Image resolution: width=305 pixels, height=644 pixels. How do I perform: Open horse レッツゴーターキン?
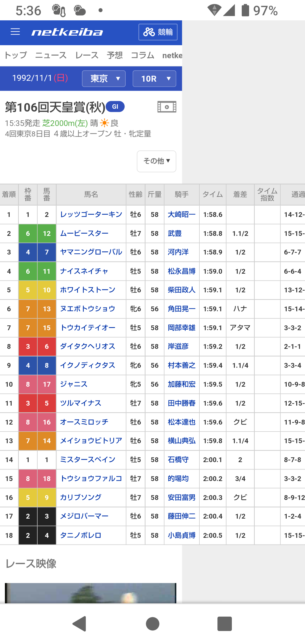click(x=91, y=214)
